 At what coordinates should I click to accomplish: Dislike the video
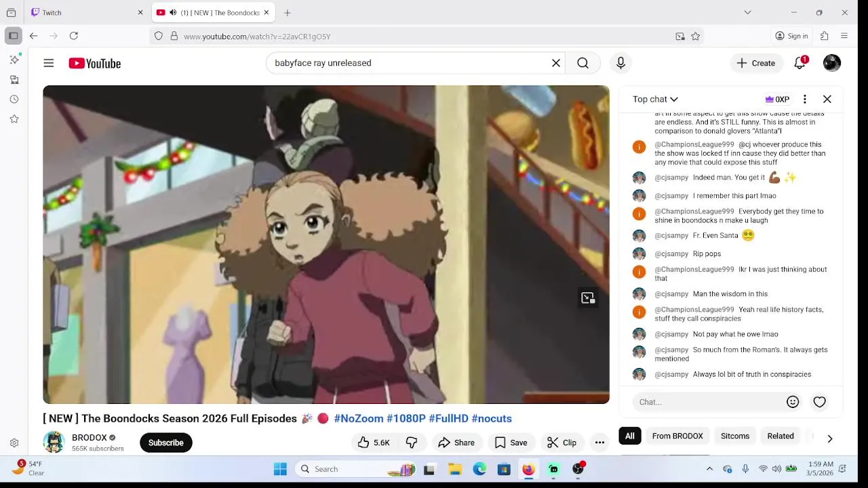tap(412, 443)
